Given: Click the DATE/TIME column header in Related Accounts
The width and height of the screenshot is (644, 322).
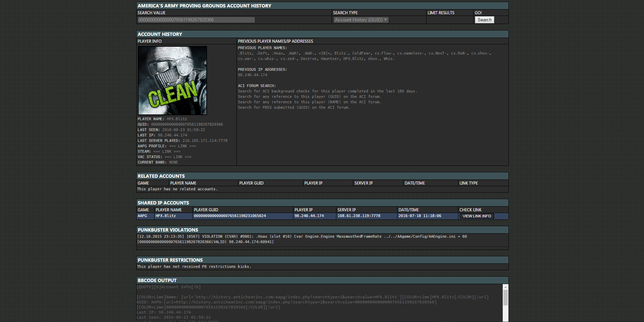Looking at the screenshot, I should pos(415,183).
